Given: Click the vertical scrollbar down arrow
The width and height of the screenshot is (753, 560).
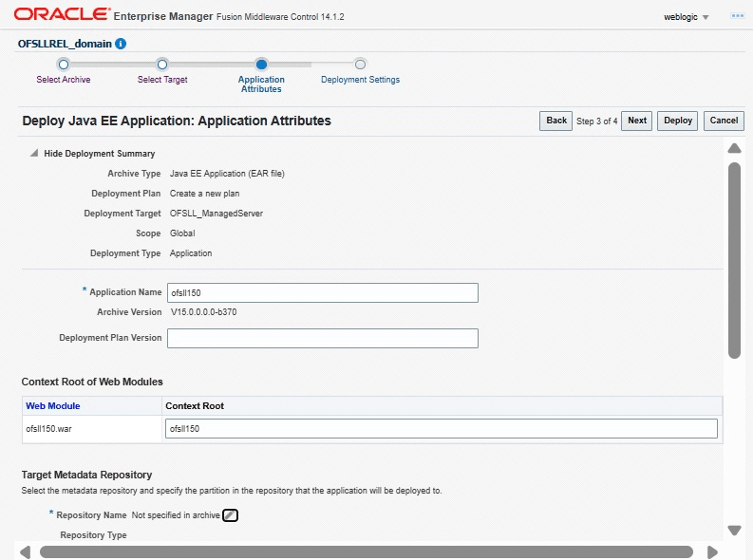Looking at the screenshot, I should pyautogui.click(x=734, y=531).
